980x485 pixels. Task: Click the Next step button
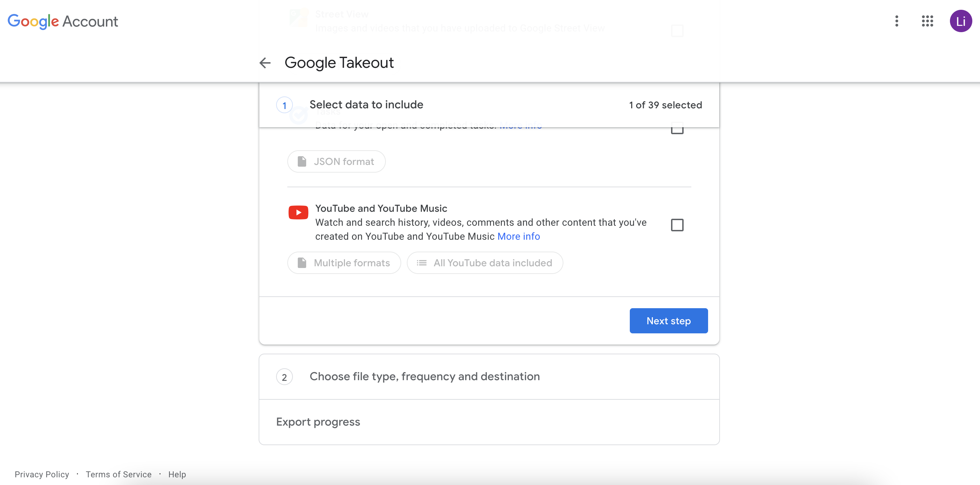tap(669, 321)
